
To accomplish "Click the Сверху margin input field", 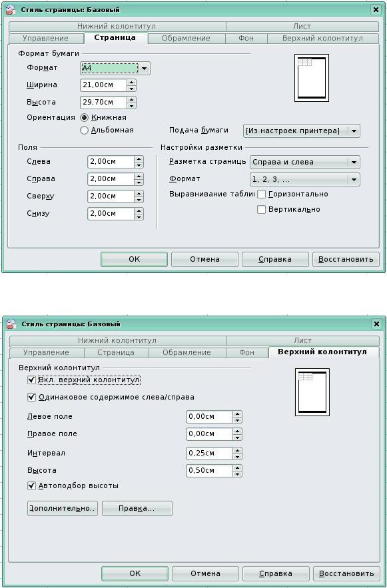I will [111, 196].
